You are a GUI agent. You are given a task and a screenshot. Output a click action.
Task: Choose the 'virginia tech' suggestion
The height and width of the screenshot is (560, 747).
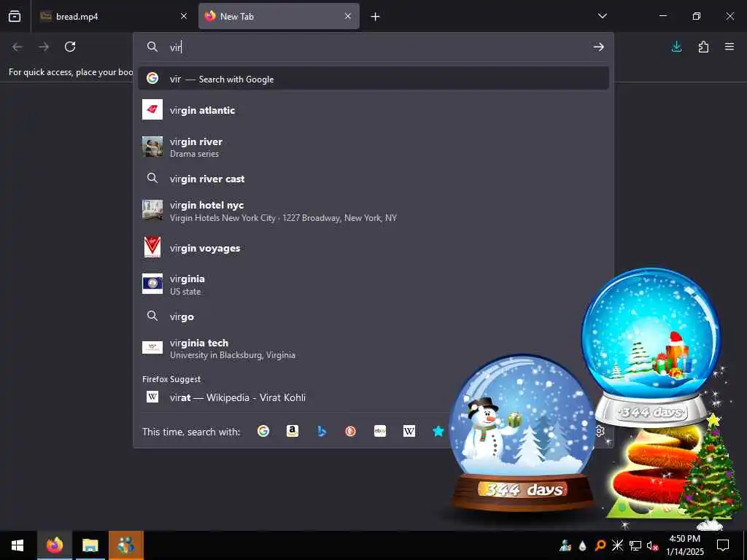pyautogui.click(x=373, y=348)
